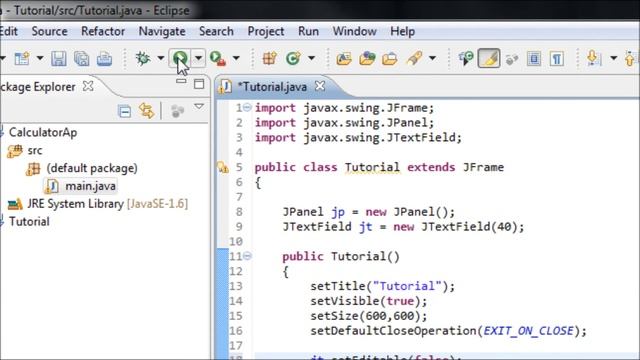Click the Print toolbar icon
The image size is (640, 360).
104,59
